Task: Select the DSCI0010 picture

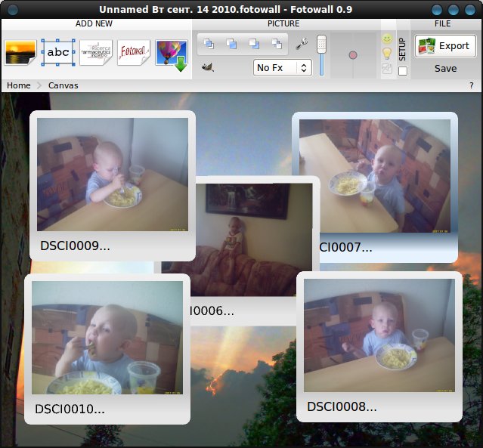Action: (107, 349)
